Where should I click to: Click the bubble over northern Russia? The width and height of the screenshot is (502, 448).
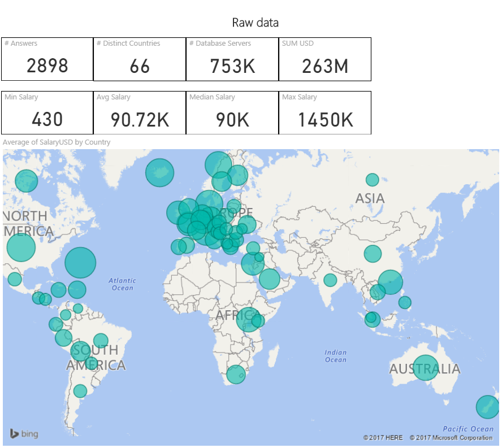pyautogui.click(x=372, y=180)
